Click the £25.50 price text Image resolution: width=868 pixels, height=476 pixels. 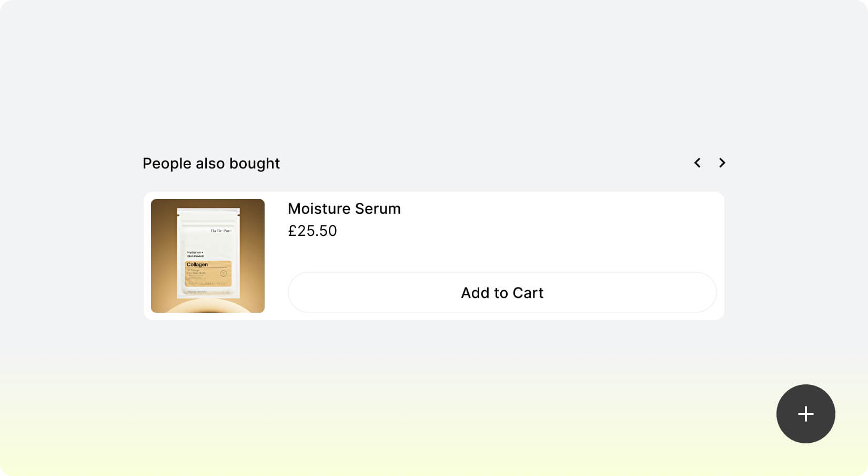pyautogui.click(x=312, y=231)
